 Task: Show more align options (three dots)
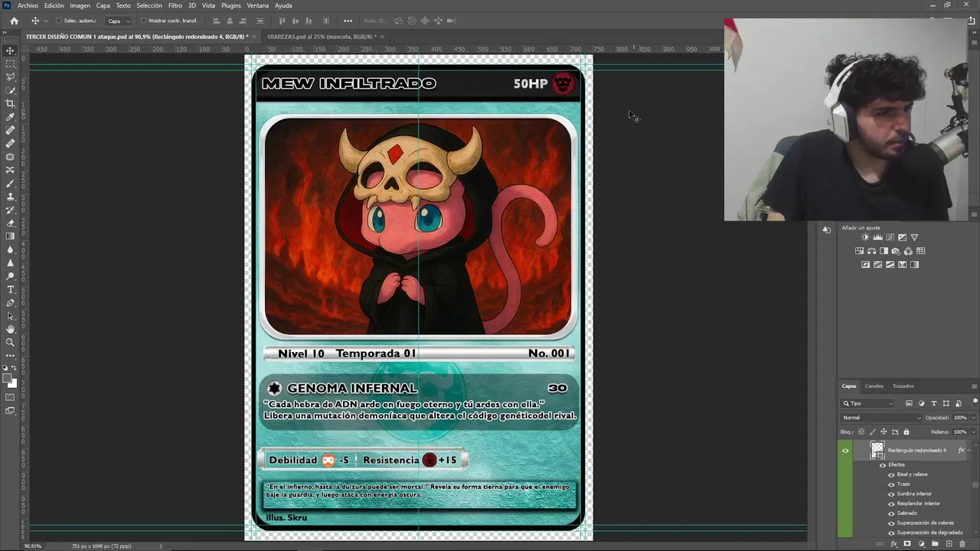pyautogui.click(x=348, y=21)
